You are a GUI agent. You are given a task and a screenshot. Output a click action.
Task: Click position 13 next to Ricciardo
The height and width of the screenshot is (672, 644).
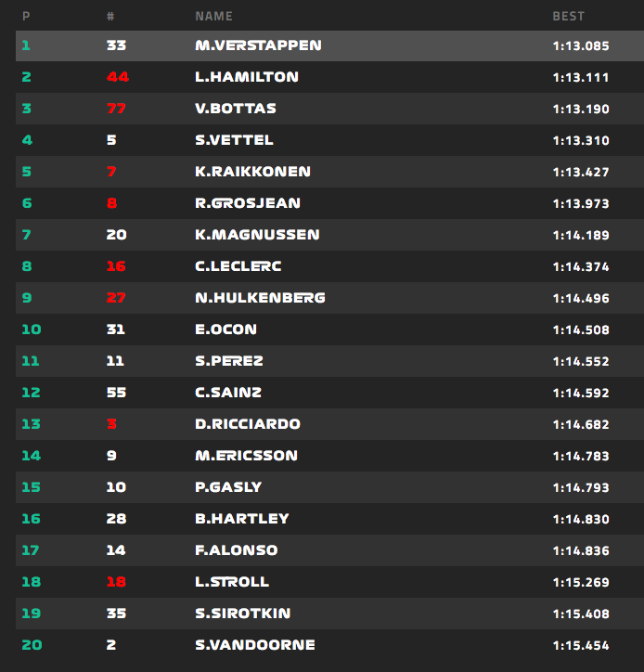tap(32, 424)
